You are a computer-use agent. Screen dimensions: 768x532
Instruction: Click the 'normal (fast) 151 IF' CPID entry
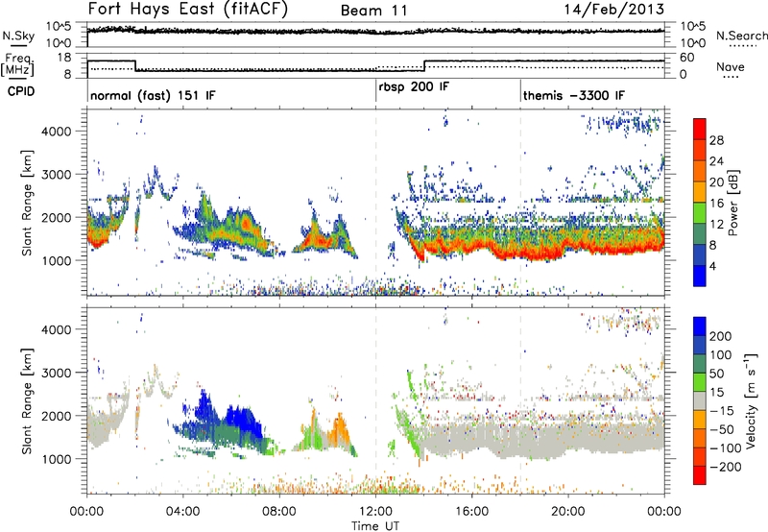click(153, 95)
